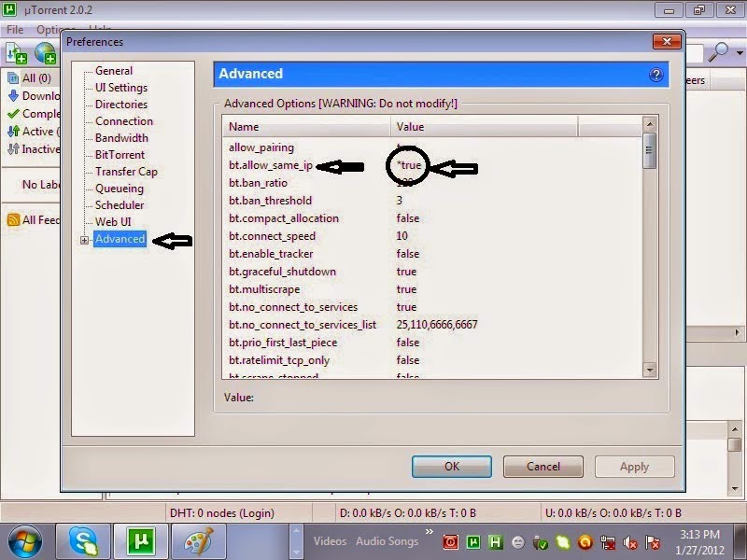Select the Downloading category in sidebar

[x=34, y=96]
